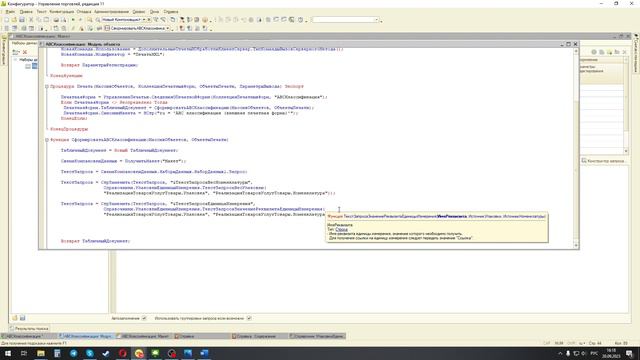Switch to Справочник Упаковки window tab

317,336
